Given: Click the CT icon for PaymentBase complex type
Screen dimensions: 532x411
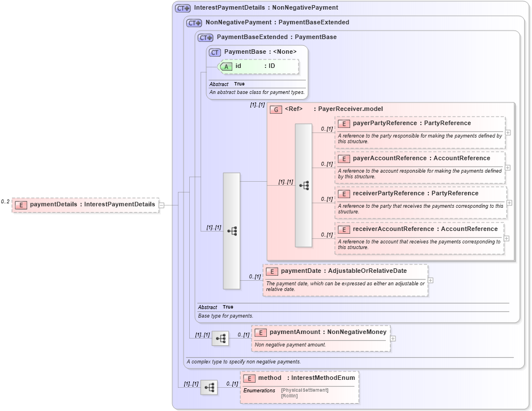Looking at the screenshot, I should click(x=214, y=52).
